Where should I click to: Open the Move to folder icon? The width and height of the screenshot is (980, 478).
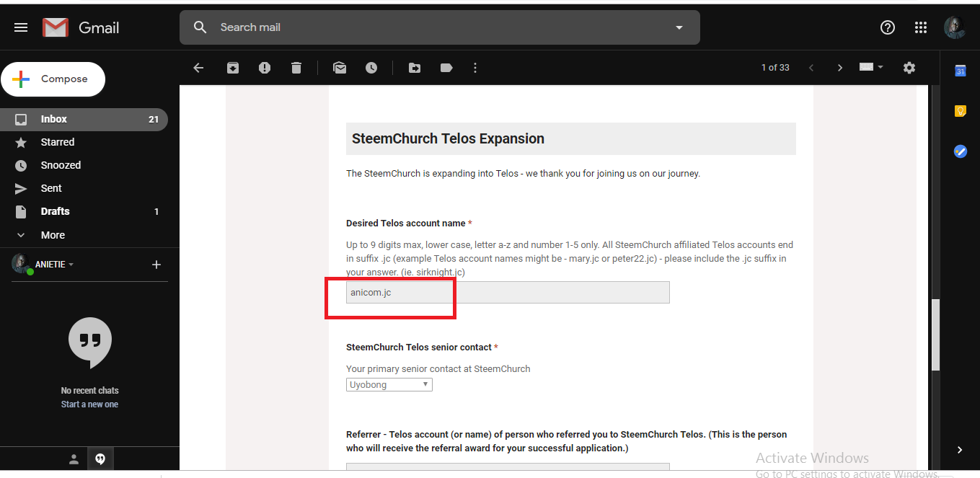[415, 68]
